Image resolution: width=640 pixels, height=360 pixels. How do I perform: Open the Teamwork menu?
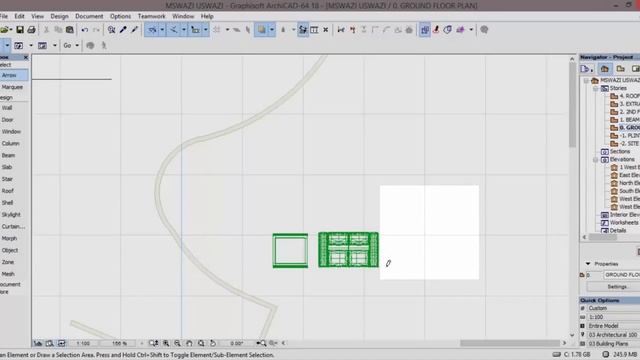151,16
